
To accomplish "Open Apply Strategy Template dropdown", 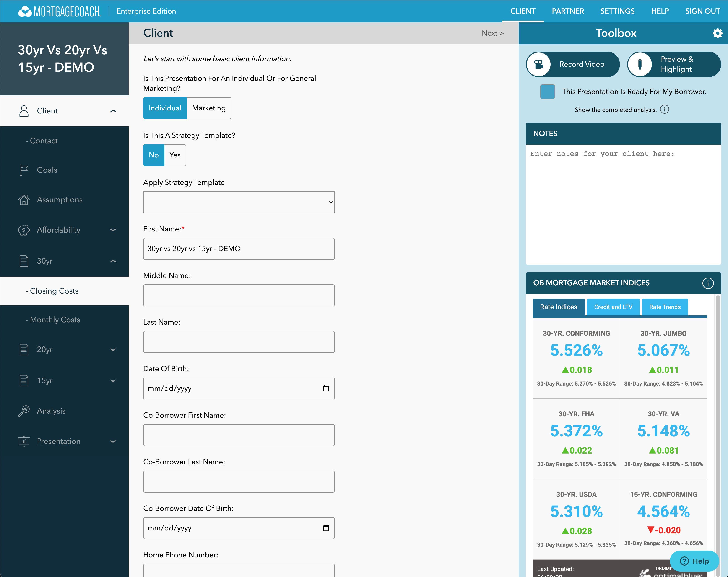I will tap(239, 202).
